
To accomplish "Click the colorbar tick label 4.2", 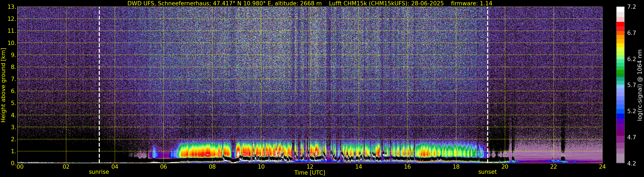I will click(632, 163).
